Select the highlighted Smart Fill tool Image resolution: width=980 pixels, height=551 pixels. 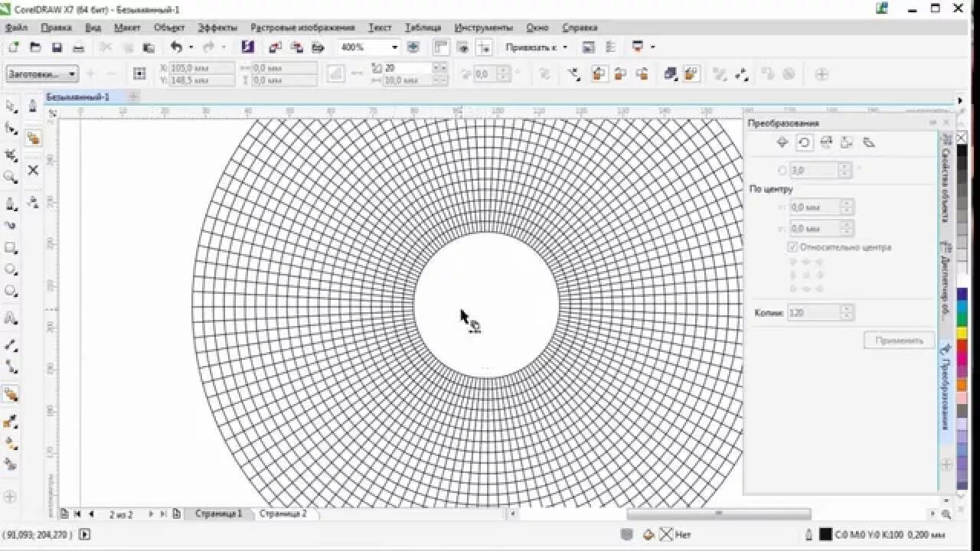tap(11, 394)
